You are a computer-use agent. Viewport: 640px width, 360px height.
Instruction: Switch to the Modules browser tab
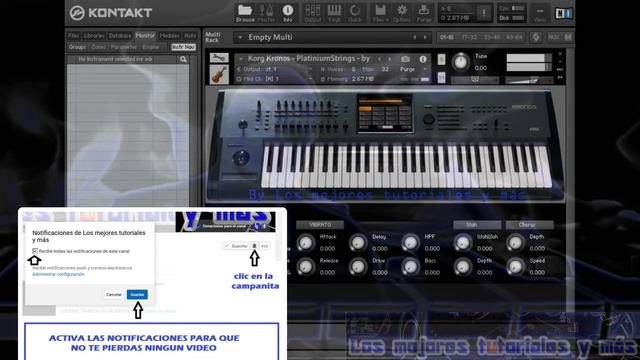tap(169, 36)
